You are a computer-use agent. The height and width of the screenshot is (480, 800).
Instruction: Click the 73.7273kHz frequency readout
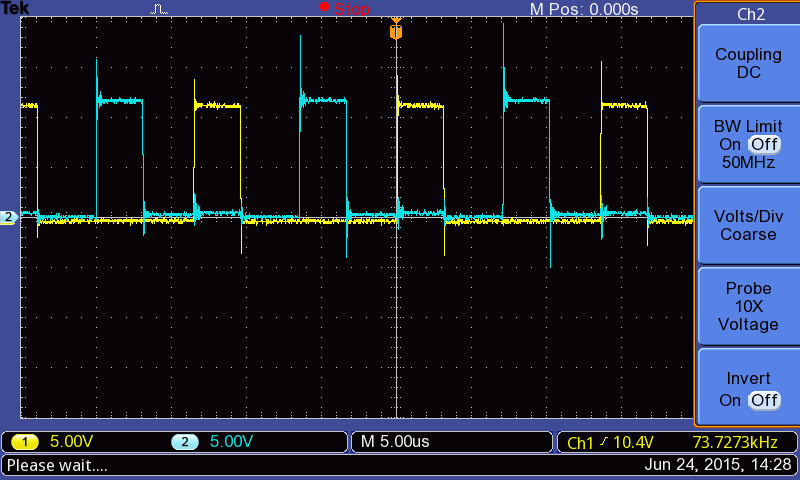(x=735, y=442)
